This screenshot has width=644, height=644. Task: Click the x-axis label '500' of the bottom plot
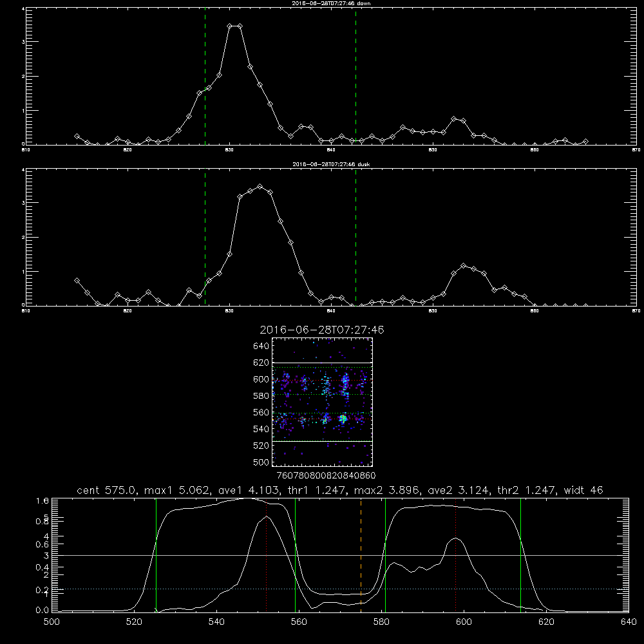[x=52, y=622]
